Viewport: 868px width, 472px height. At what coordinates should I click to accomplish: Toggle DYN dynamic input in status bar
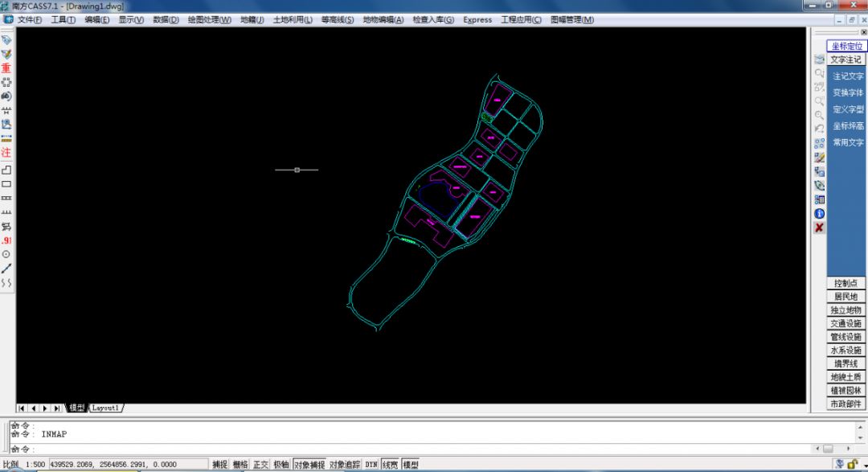point(371,464)
